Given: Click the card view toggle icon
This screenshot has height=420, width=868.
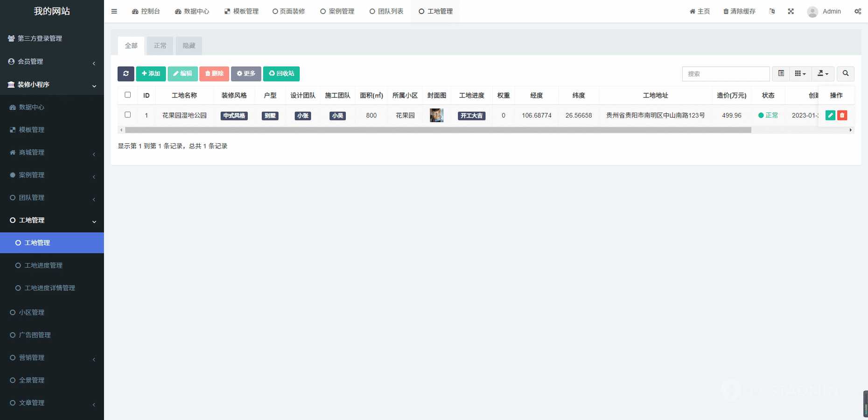Looking at the screenshot, I should pos(781,74).
